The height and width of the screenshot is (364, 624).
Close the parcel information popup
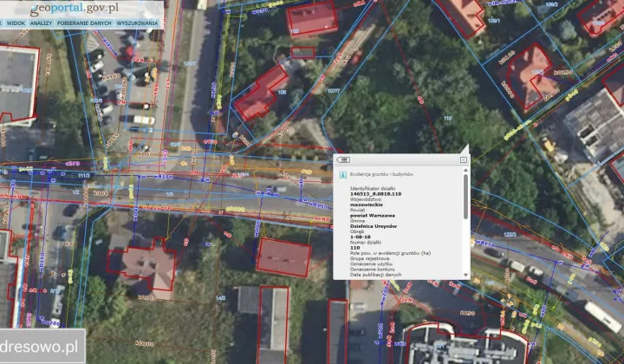coord(464,160)
